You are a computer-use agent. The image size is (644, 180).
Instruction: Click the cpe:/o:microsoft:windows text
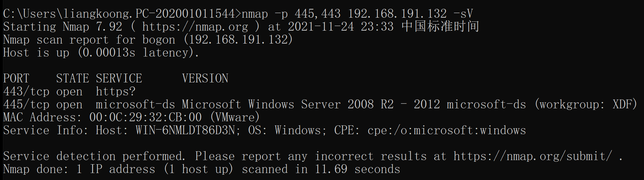click(x=447, y=130)
